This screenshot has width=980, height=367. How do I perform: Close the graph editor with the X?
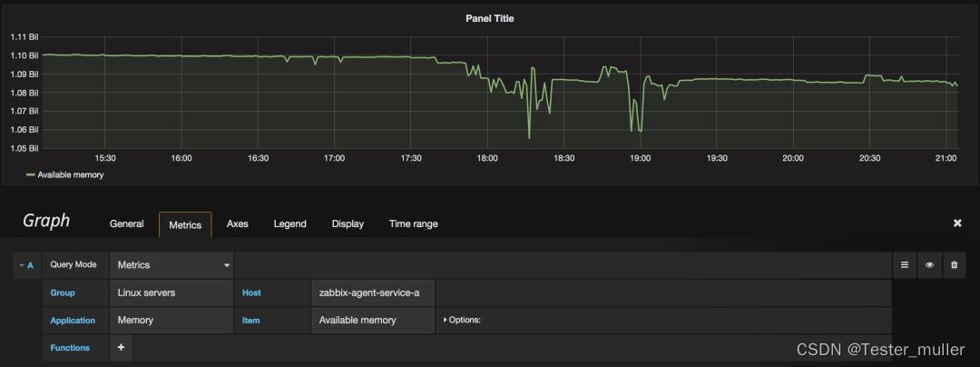(957, 223)
